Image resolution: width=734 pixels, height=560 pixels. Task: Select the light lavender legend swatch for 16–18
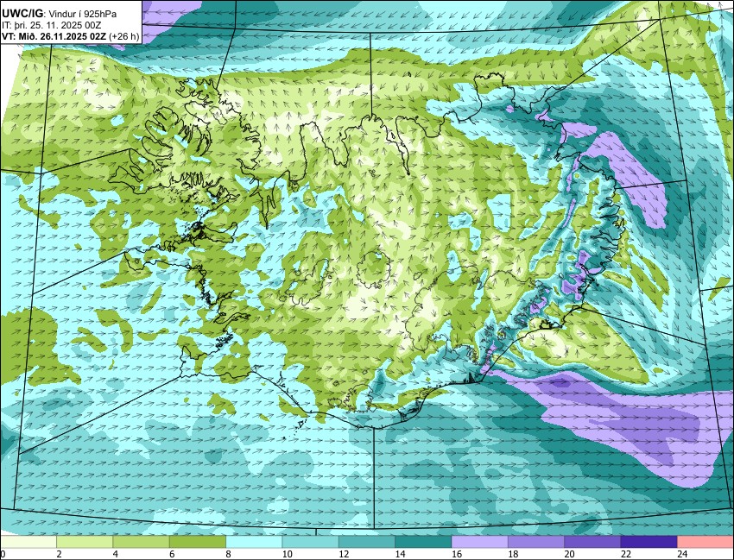point(480,542)
